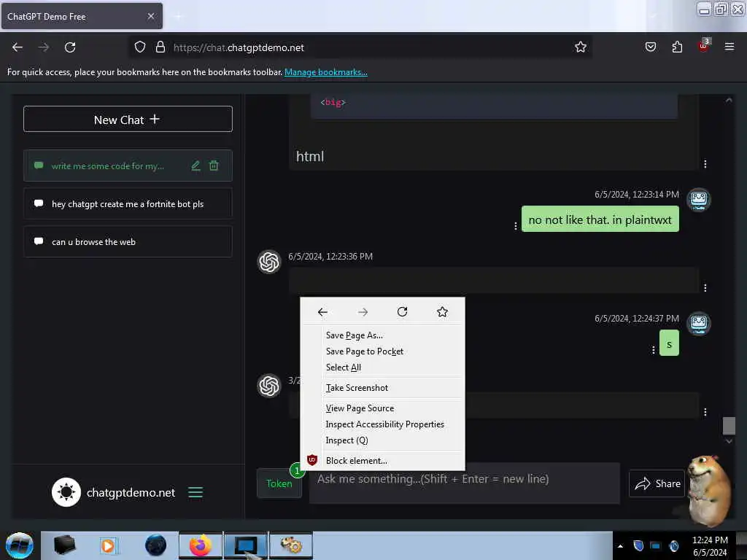Choose 'Inspect Accessibility Properties' entry
The width and height of the screenshot is (747, 560).
click(x=382, y=424)
